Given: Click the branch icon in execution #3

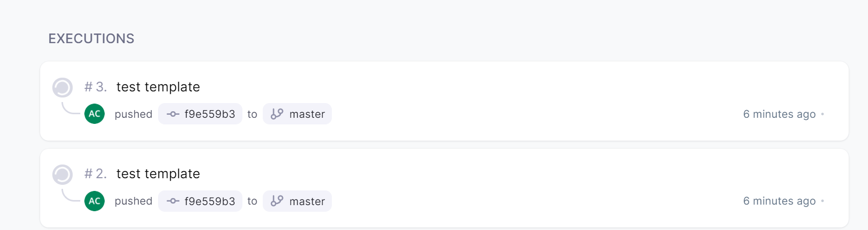Looking at the screenshot, I should pos(277,114).
